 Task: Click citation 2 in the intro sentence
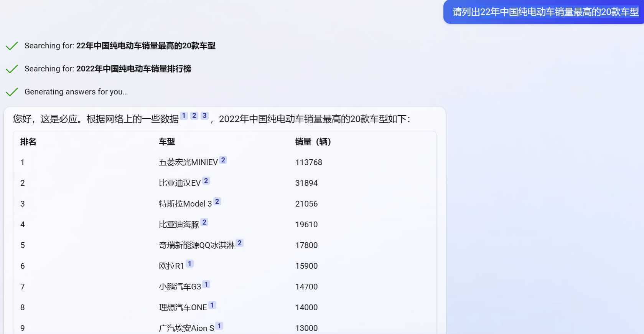tap(194, 116)
